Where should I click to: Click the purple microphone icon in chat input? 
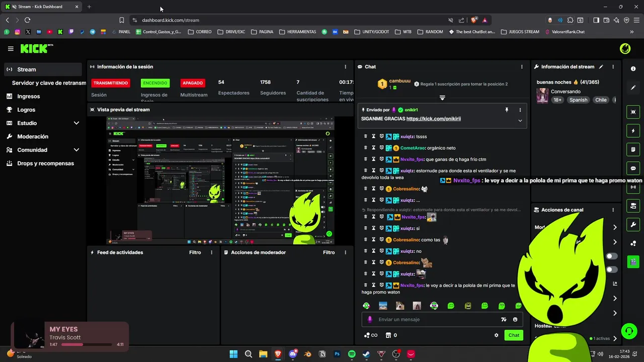click(x=370, y=319)
